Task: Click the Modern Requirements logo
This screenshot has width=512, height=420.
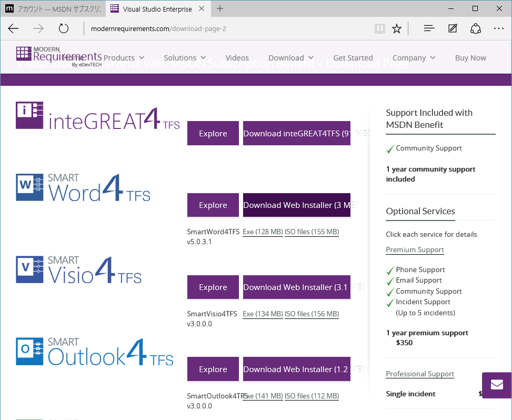Action: (x=59, y=57)
